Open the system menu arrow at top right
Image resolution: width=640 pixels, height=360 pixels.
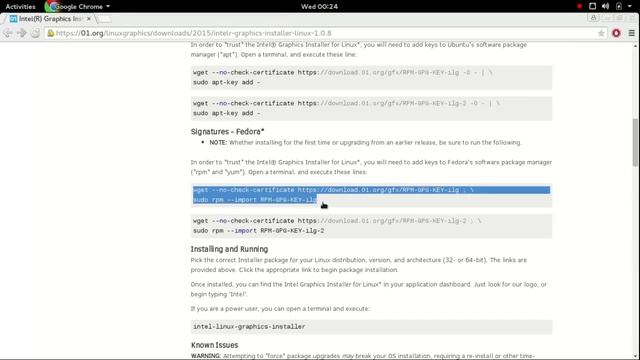point(630,6)
